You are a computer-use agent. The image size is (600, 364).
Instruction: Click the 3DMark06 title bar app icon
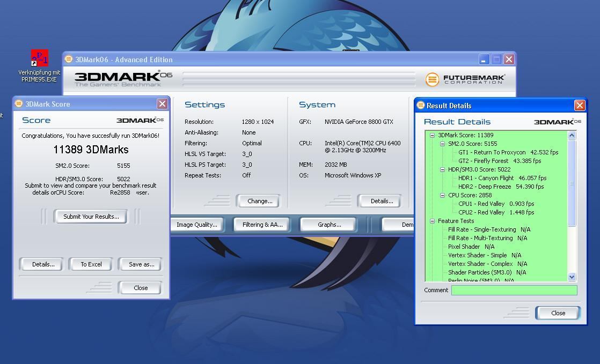[x=69, y=59]
